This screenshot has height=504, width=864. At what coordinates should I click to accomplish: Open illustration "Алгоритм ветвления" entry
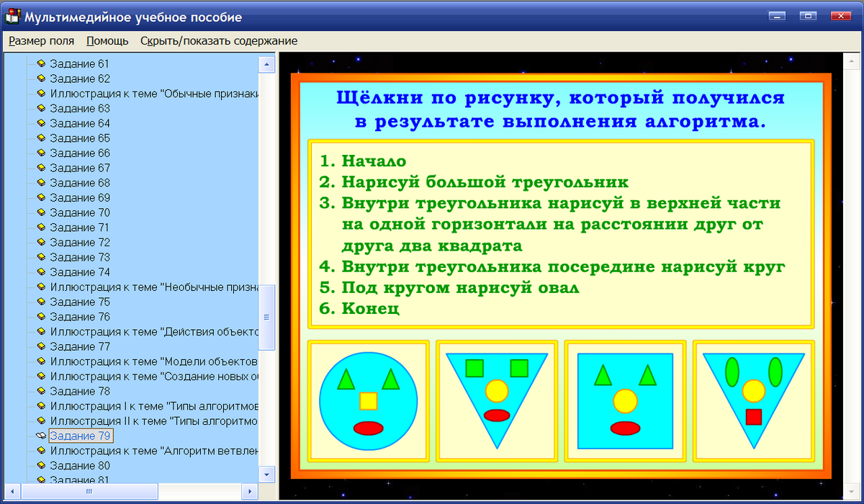pos(154,451)
